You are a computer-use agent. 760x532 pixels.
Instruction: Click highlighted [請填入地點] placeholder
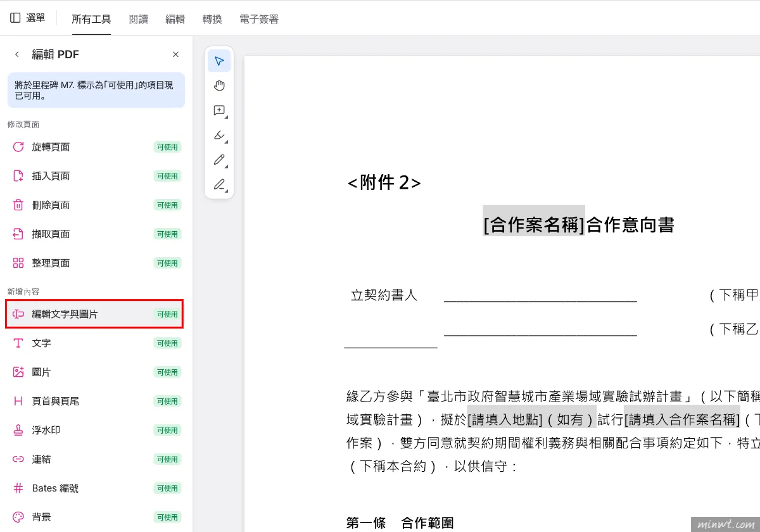pos(505,419)
